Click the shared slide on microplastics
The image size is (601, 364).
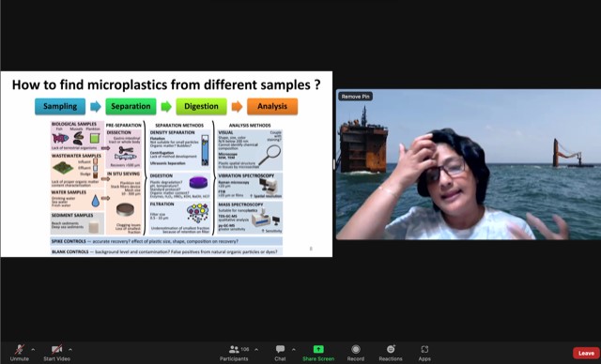[x=167, y=164]
